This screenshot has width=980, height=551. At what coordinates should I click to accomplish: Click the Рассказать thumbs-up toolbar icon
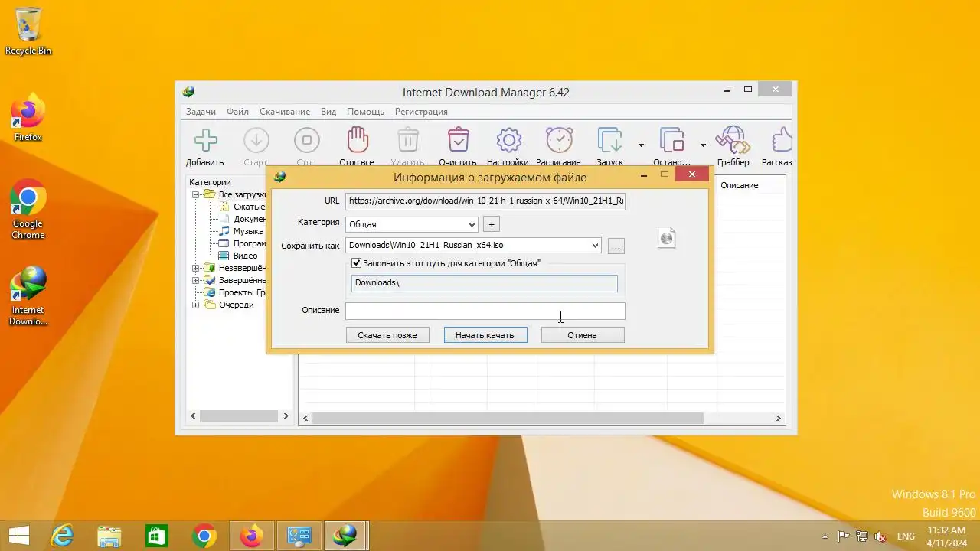(780, 141)
